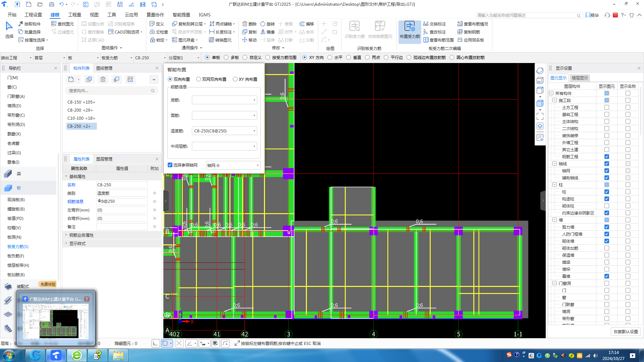This screenshot has width=644, height=362.
Task: Collapse the 施工段 tree node
Action: point(554,100)
